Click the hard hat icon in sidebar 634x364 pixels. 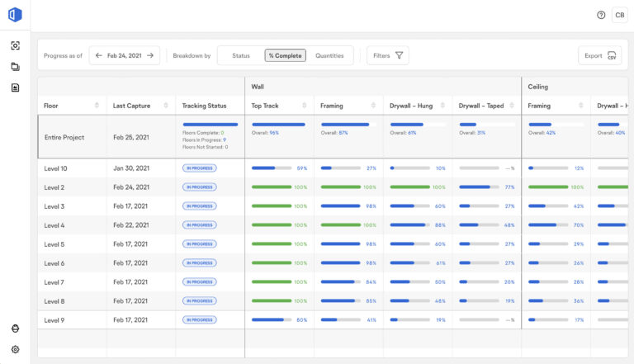pos(15,329)
